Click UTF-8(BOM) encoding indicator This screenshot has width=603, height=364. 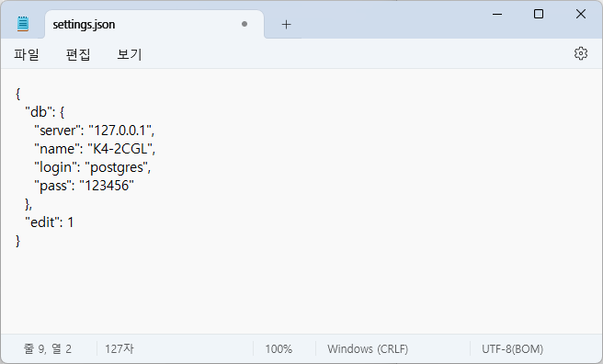point(512,349)
